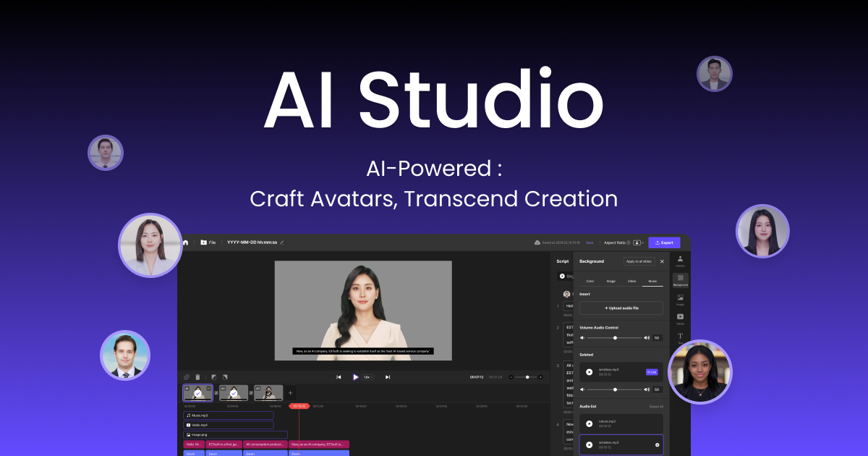868x456 pixels.
Task: Expand the avatar selector dropdown next to Export
Action: pos(637,242)
